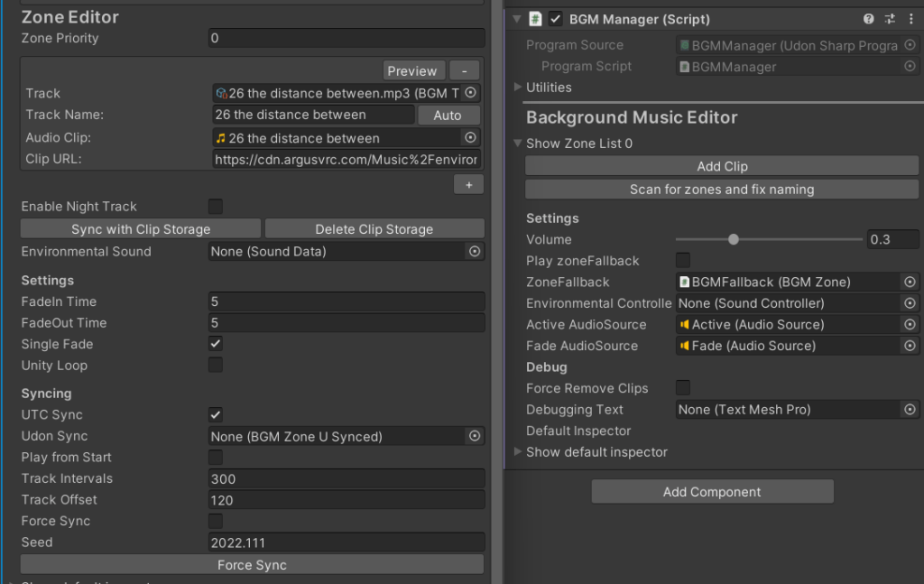
Task: Enable the Night Track checkbox
Action: click(x=216, y=207)
